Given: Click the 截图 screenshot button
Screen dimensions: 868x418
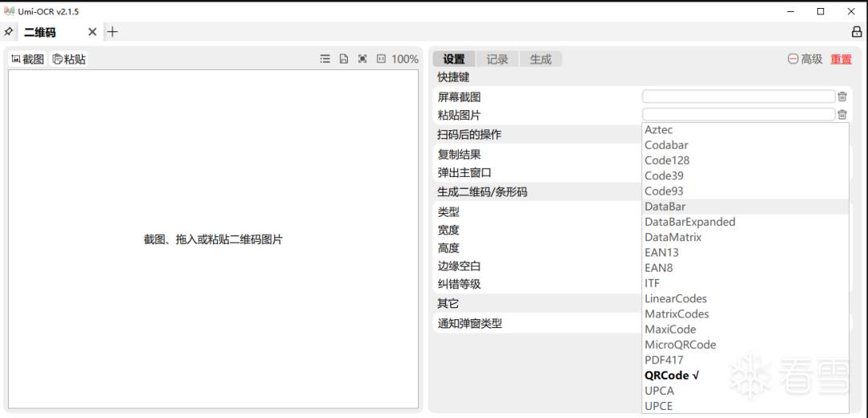Looking at the screenshot, I should [x=27, y=59].
